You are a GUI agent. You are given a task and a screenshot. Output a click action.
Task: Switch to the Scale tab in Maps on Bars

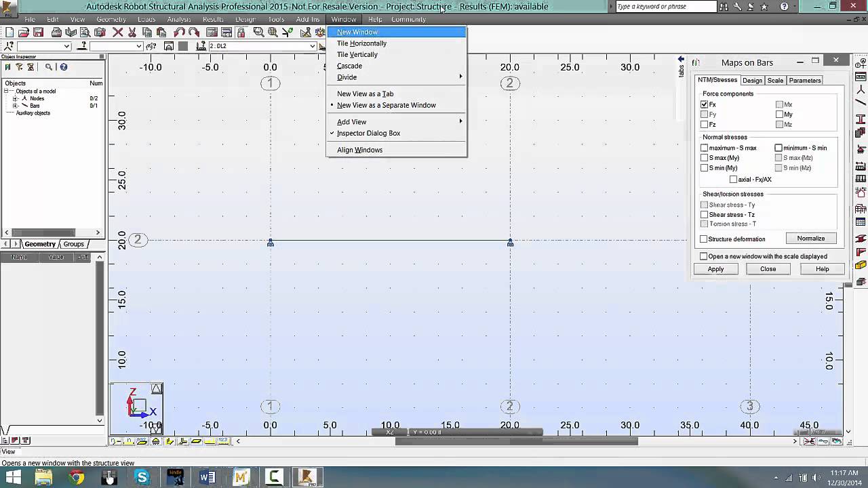point(775,81)
